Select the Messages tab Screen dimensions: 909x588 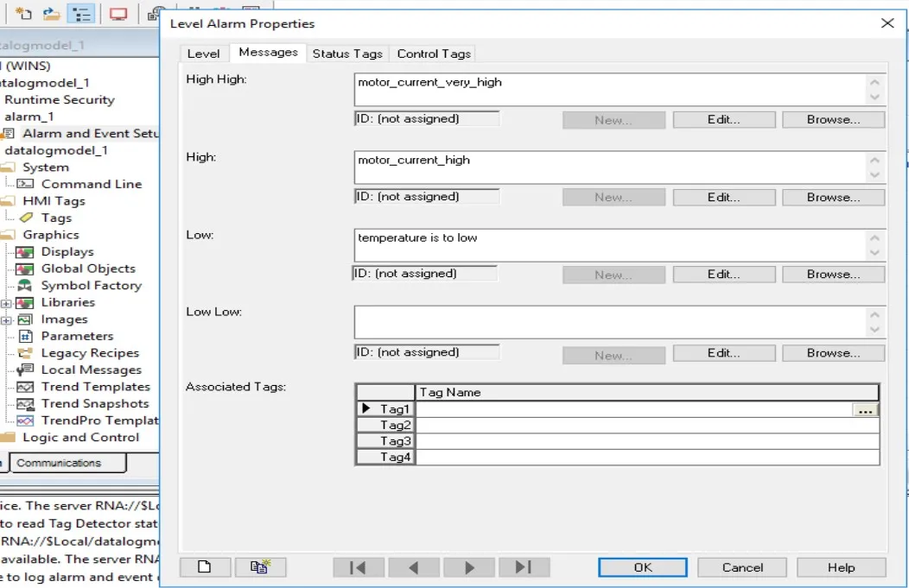click(x=268, y=52)
